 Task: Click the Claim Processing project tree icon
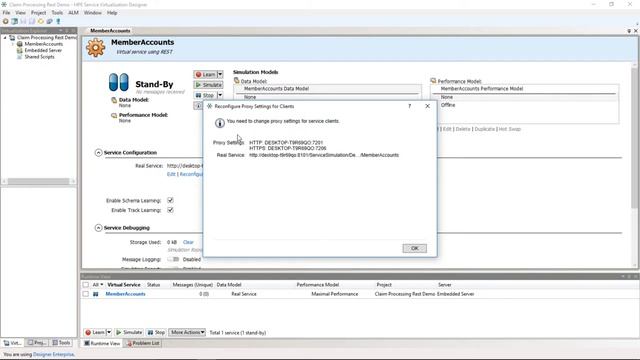point(12,38)
